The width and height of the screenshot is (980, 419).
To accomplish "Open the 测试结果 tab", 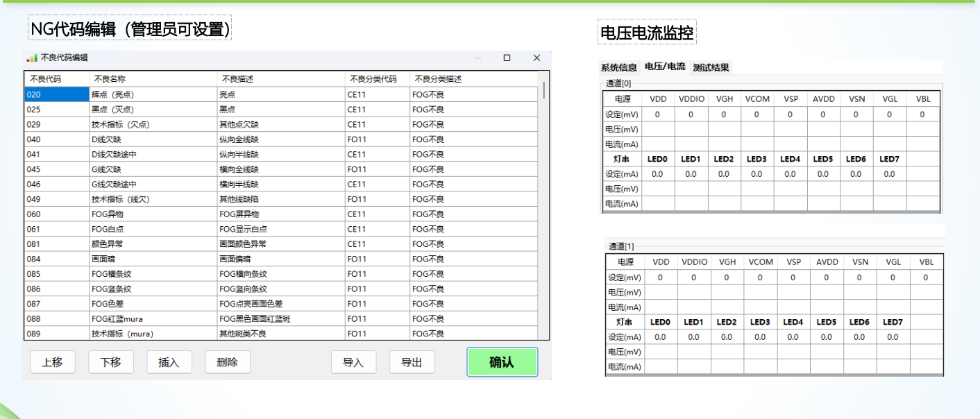I will [711, 67].
